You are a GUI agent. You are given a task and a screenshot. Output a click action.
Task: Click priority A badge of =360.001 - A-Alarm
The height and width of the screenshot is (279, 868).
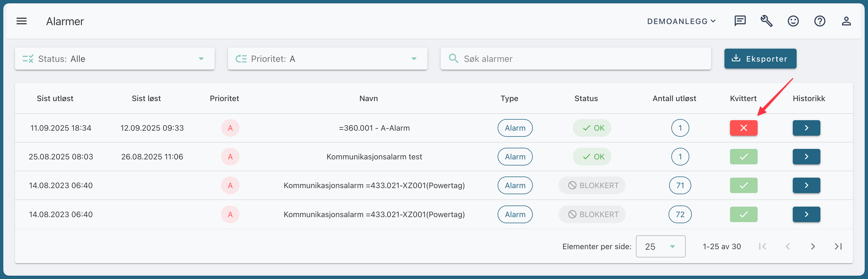point(230,128)
